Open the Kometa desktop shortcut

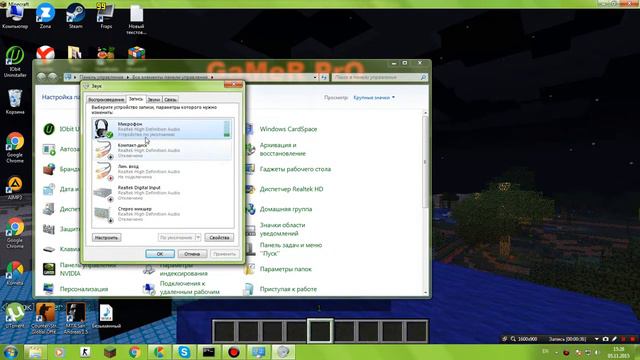point(15,273)
